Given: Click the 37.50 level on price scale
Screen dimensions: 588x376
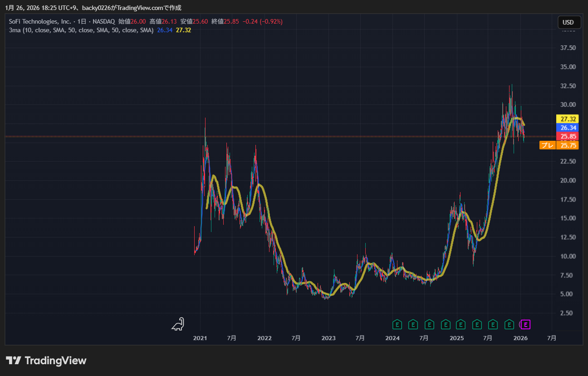Looking at the screenshot, I should point(568,48).
